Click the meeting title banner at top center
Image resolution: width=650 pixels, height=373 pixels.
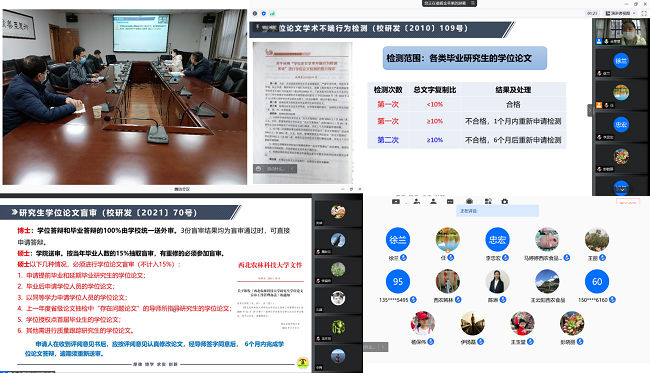tap(449, 3)
